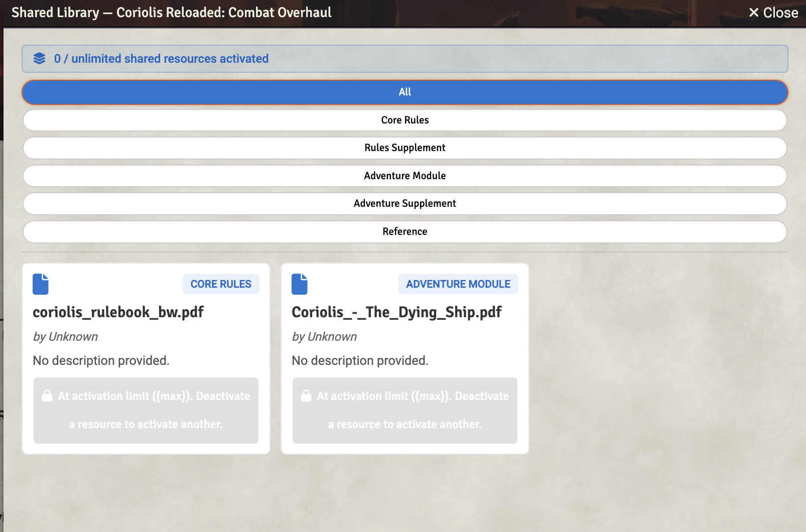Click the lock icon on The Dying Ship activation button

(306, 396)
